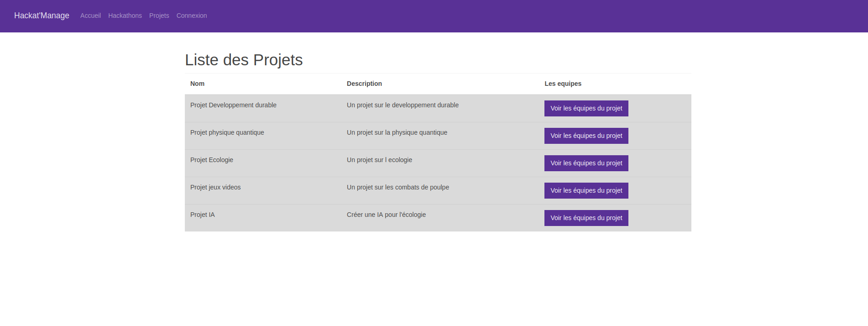Go to the Hackathons page
Viewport: 868px width, 326px height.
click(125, 16)
